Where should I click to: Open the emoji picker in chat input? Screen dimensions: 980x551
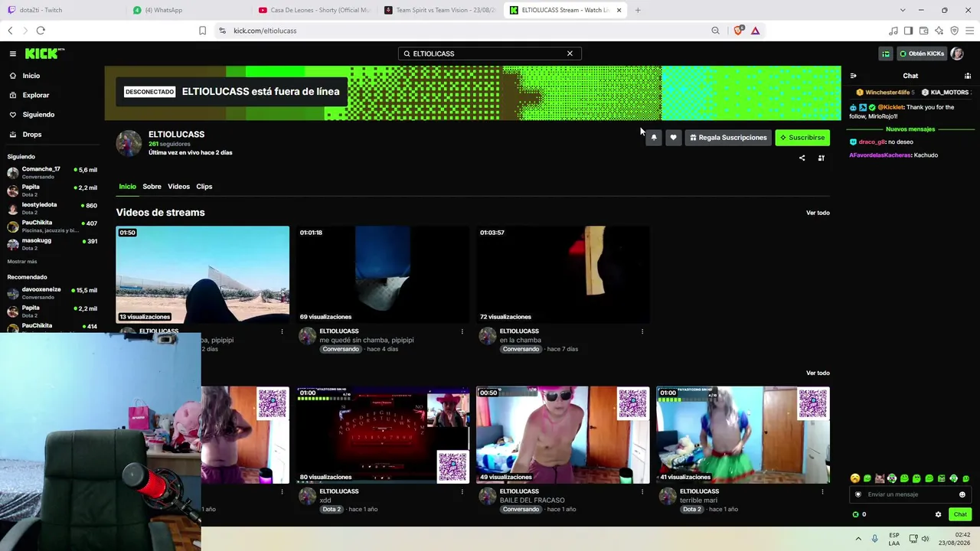click(962, 494)
